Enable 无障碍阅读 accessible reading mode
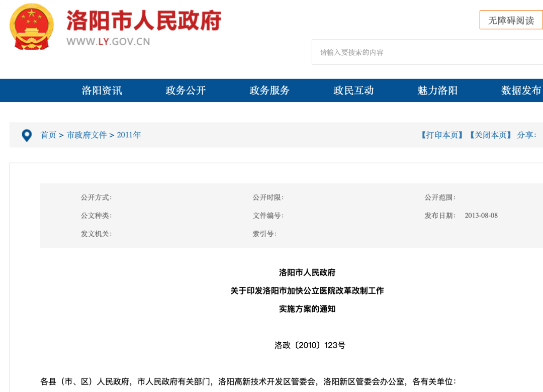The width and height of the screenshot is (543, 392). click(511, 20)
